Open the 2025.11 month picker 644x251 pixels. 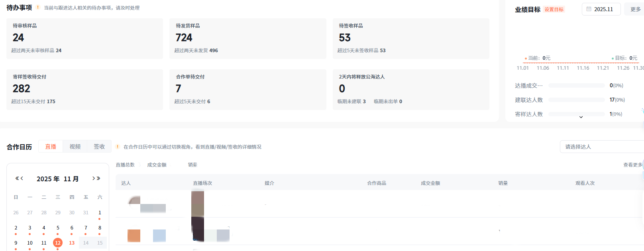[601, 9]
